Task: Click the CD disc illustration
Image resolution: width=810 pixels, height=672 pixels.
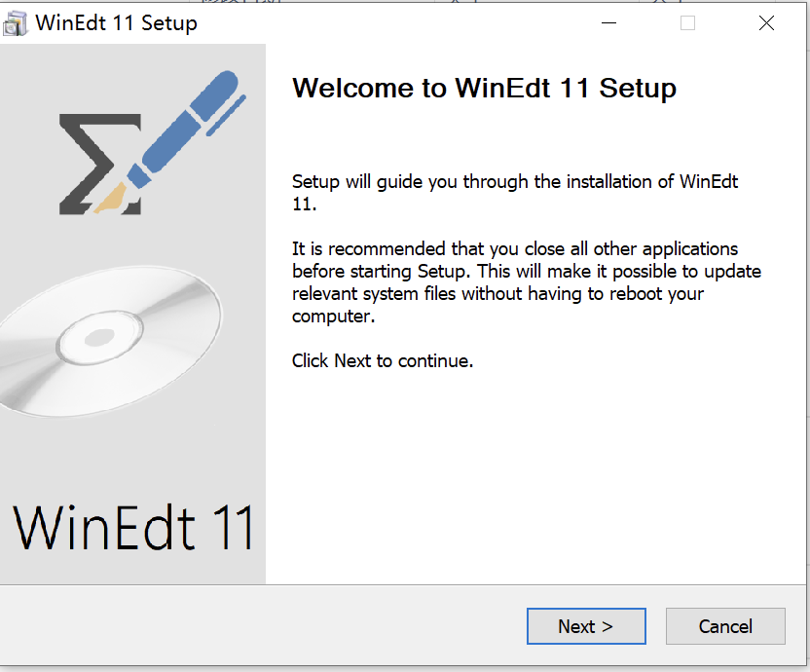Action: pyautogui.click(x=112, y=341)
